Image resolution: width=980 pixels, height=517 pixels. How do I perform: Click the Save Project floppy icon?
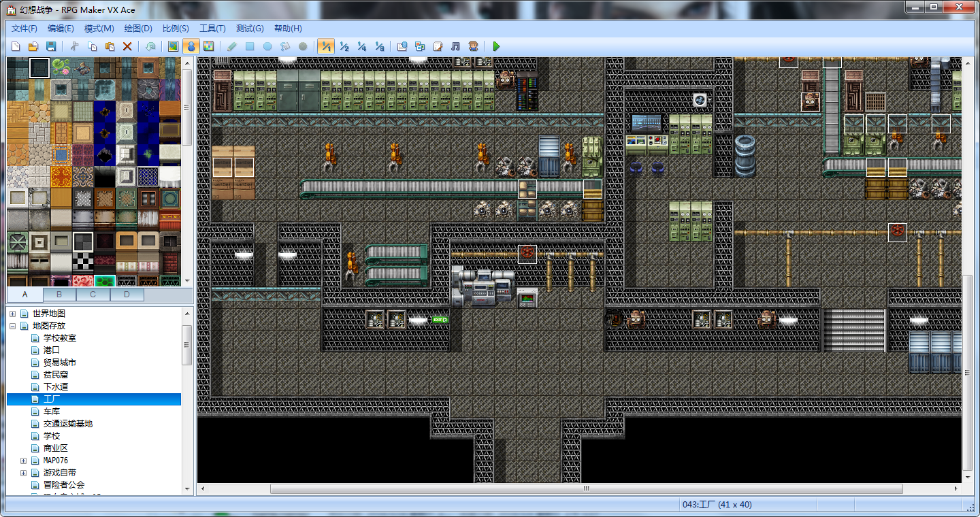click(x=50, y=46)
